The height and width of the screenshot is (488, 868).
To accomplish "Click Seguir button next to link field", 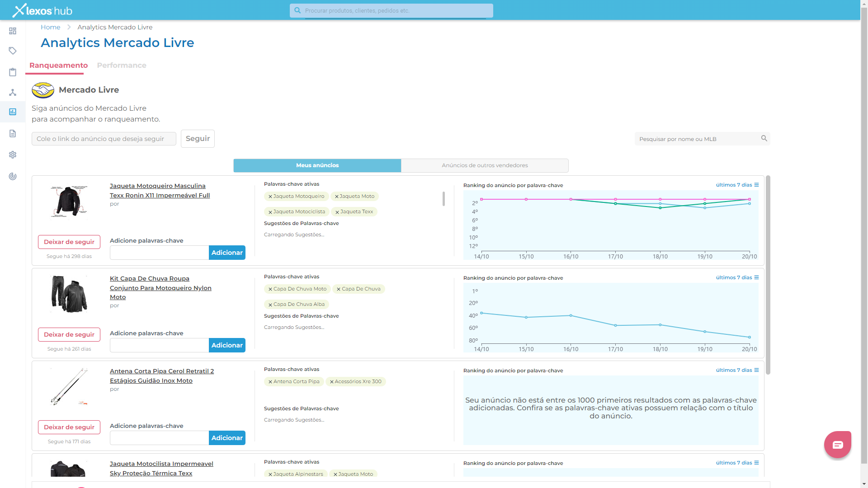I will 198,138.
